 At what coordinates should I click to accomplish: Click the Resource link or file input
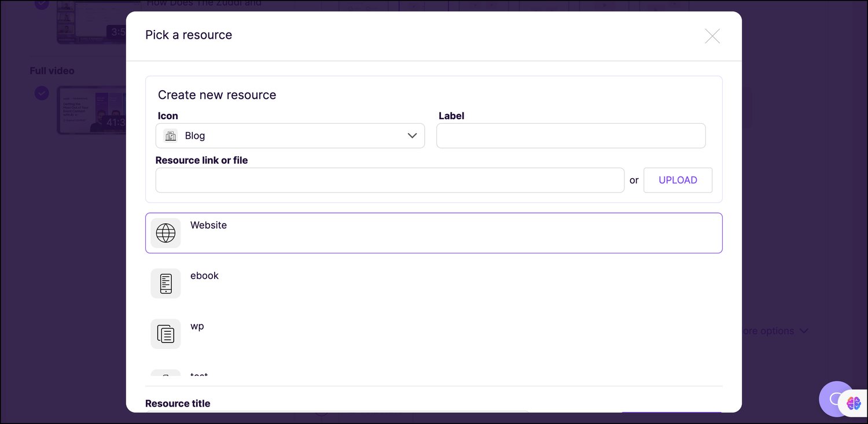[389, 180]
